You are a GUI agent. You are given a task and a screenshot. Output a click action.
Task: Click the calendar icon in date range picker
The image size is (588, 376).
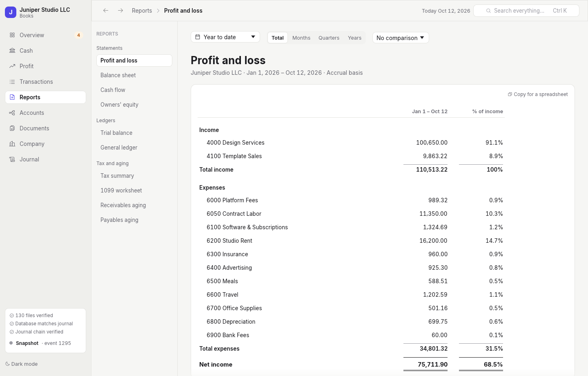coord(198,37)
